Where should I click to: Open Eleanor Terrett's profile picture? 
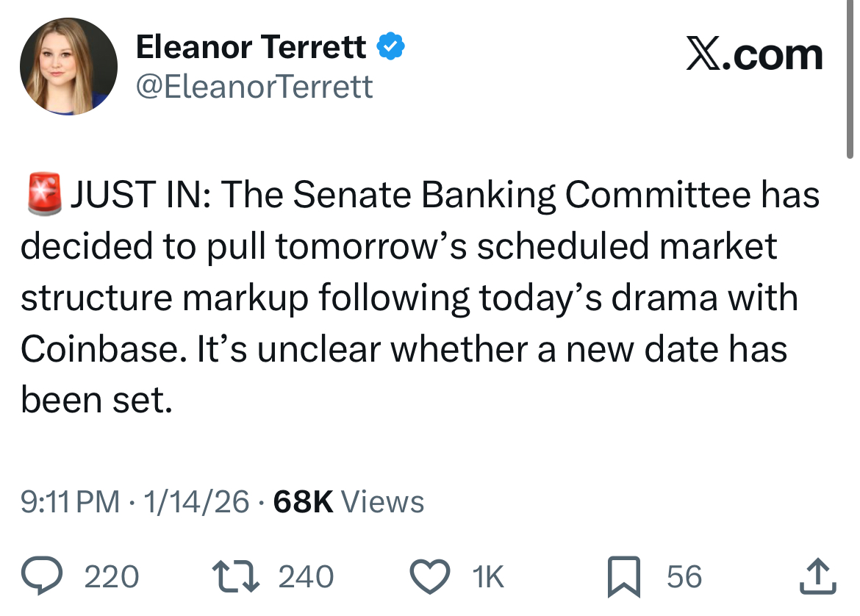[x=68, y=66]
